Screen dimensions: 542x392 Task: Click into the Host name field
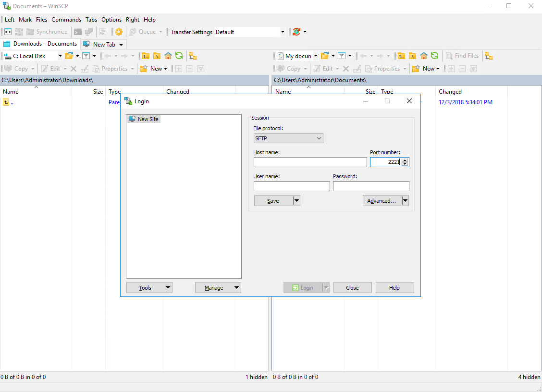[x=310, y=162]
